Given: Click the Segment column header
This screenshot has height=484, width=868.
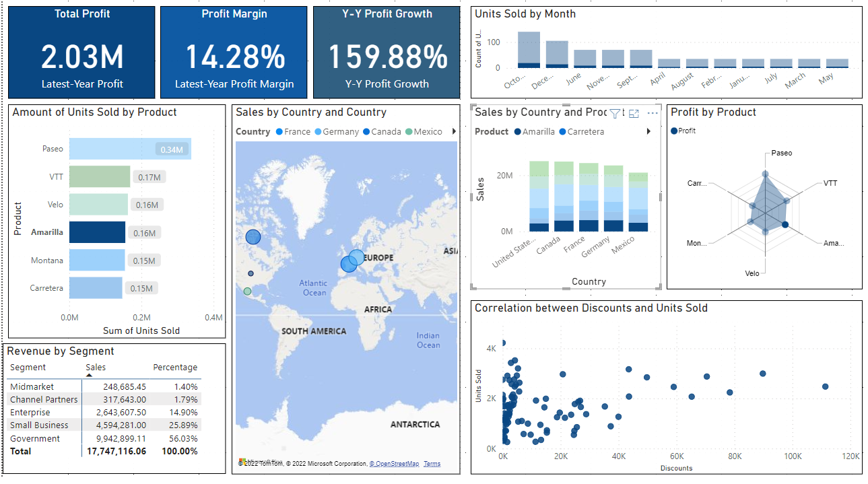Looking at the screenshot, I should pyautogui.click(x=28, y=368).
